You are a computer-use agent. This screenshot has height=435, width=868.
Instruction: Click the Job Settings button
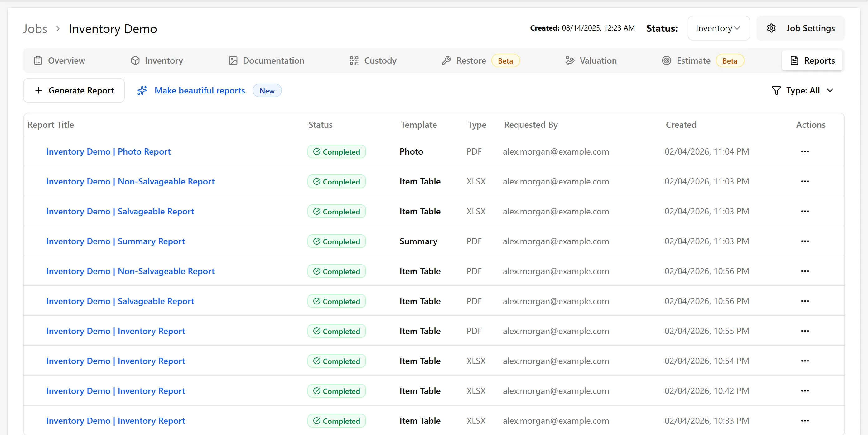click(x=801, y=28)
